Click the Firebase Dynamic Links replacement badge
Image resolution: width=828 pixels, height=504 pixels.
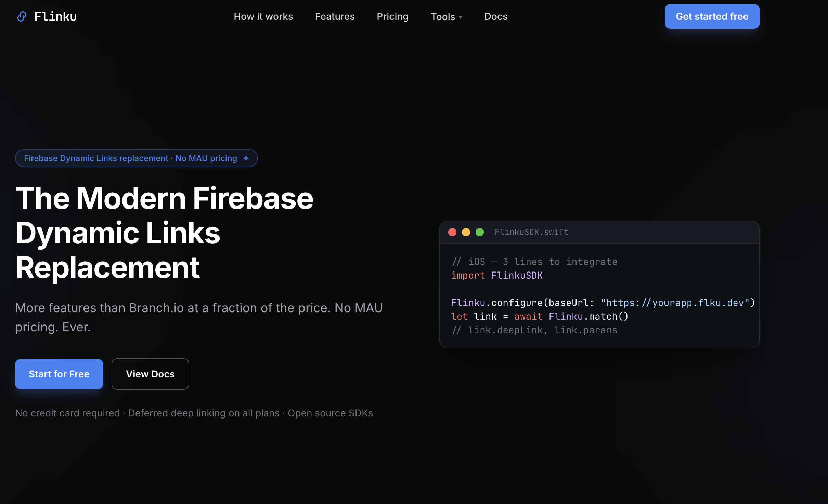click(136, 158)
